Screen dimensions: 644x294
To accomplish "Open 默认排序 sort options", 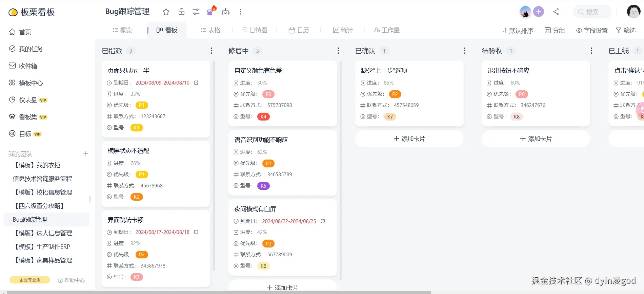I will (518, 31).
